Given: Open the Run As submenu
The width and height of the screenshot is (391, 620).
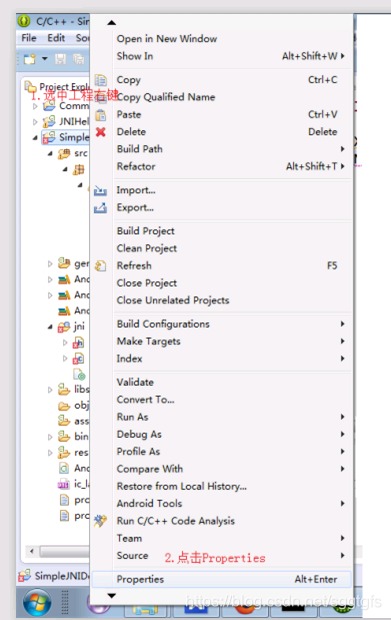Looking at the screenshot, I should coord(222,417).
